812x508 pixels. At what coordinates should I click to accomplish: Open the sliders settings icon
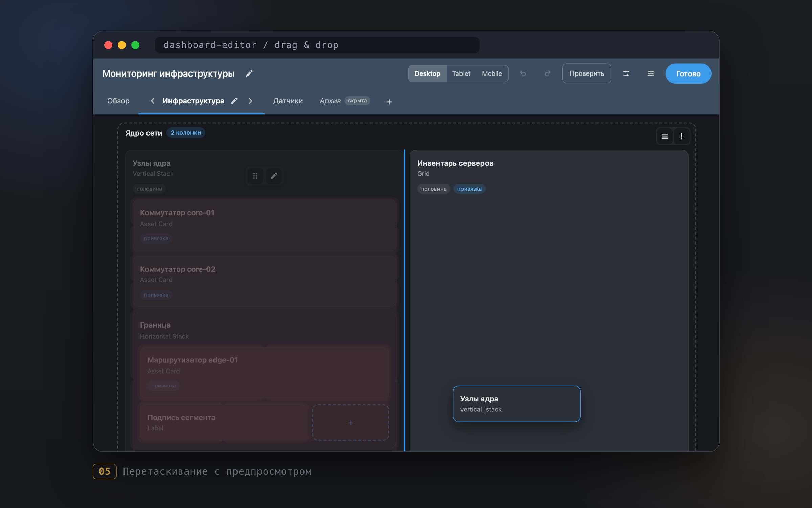[x=626, y=73]
